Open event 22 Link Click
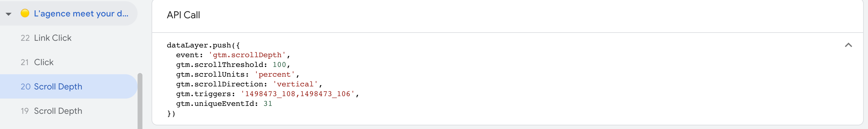The image size is (868, 129). coord(69,38)
